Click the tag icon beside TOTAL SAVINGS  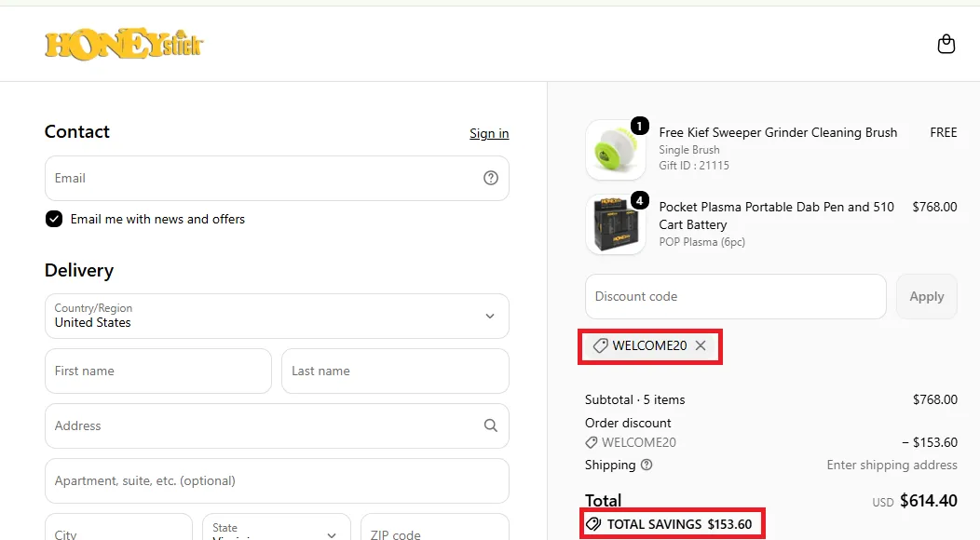593,524
